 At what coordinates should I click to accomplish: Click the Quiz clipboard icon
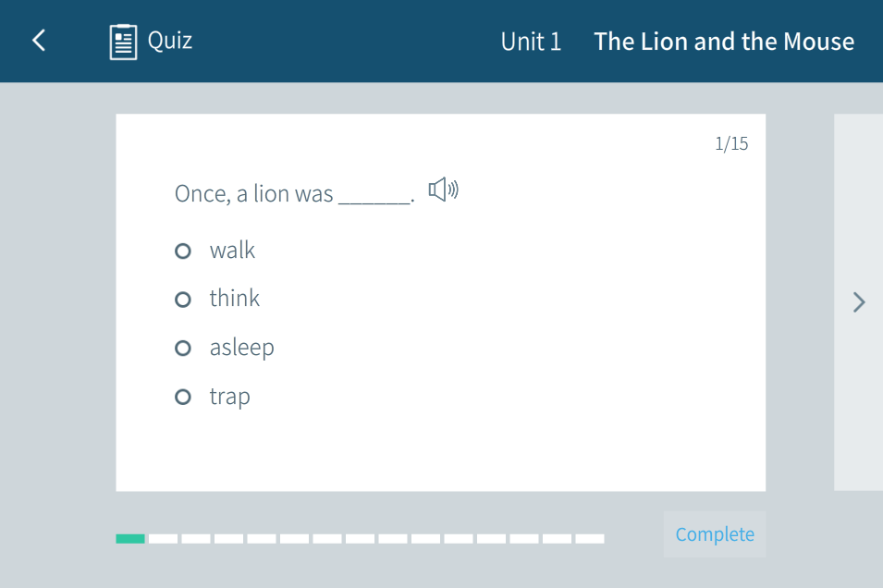(123, 42)
